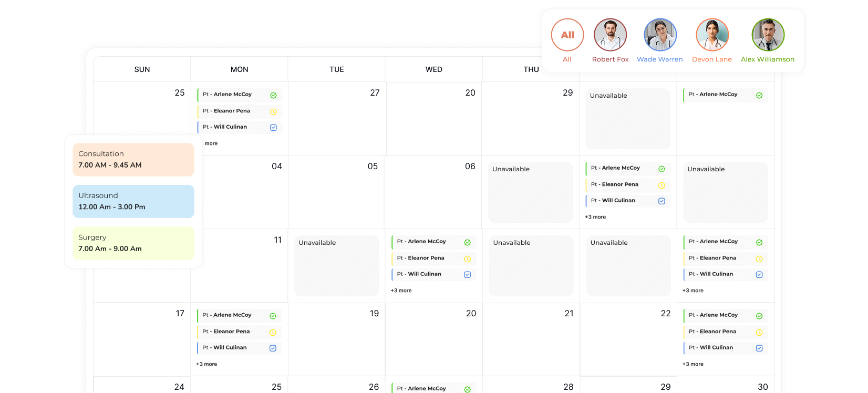This screenshot has width=868, height=393.
Task: Select the blue Ultrasound time slot card
Action: pyautogui.click(x=133, y=201)
